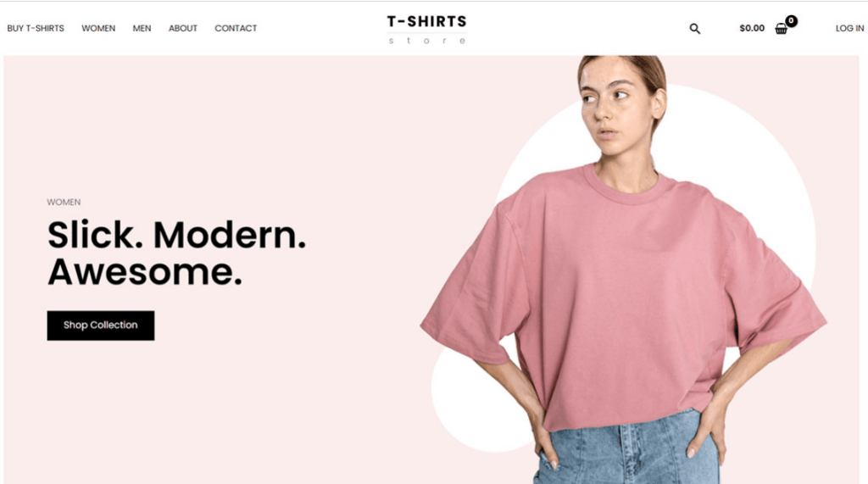Viewport: 868px width, 484px height.
Task: Go to the WOMEN navigation menu item
Action: coord(98,28)
